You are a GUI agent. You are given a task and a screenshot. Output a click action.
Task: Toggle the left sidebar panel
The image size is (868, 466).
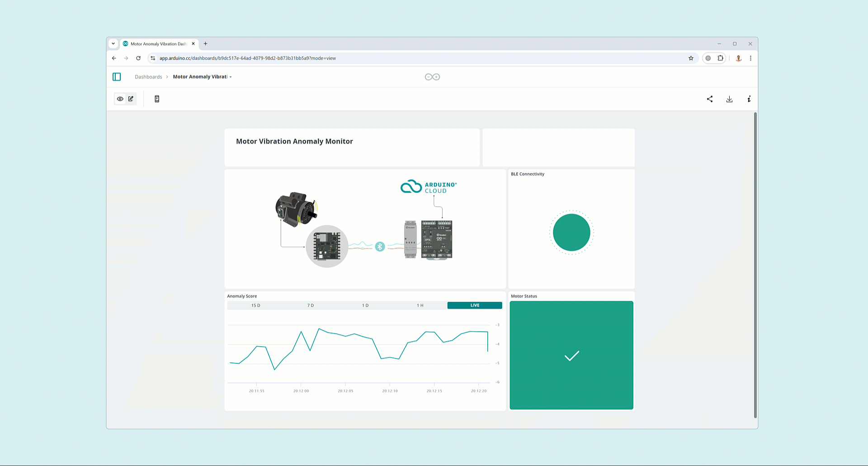[116, 76]
